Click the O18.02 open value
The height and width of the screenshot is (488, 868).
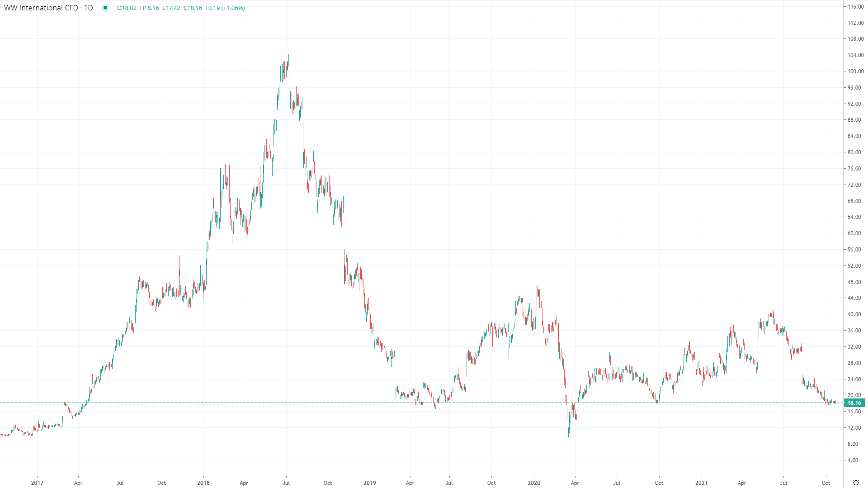(x=127, y=8)
